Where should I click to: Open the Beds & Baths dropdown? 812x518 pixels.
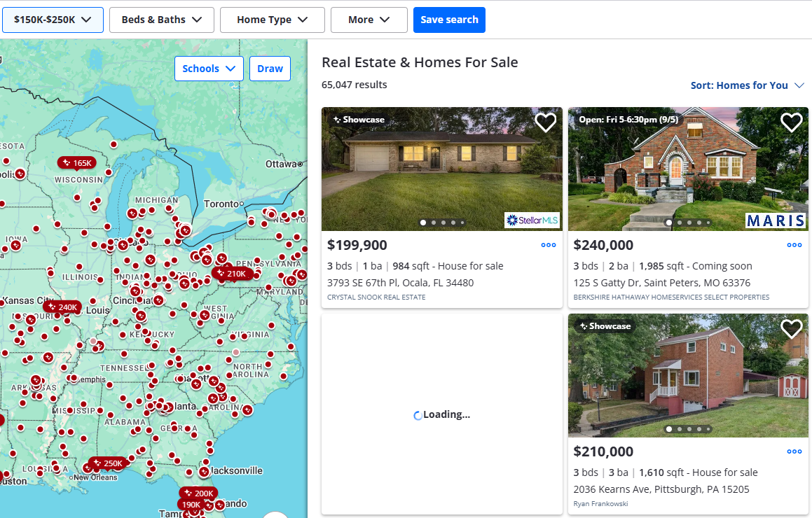point(162,20)
